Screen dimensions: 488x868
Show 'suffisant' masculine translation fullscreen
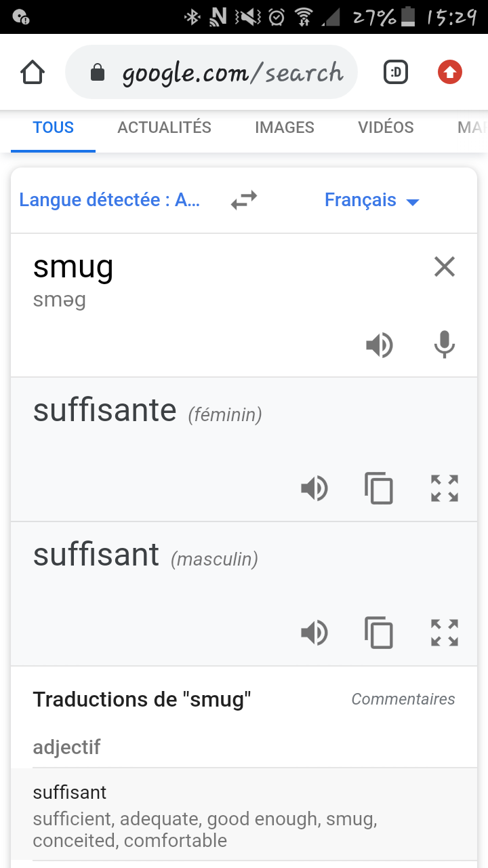(445, 633)
